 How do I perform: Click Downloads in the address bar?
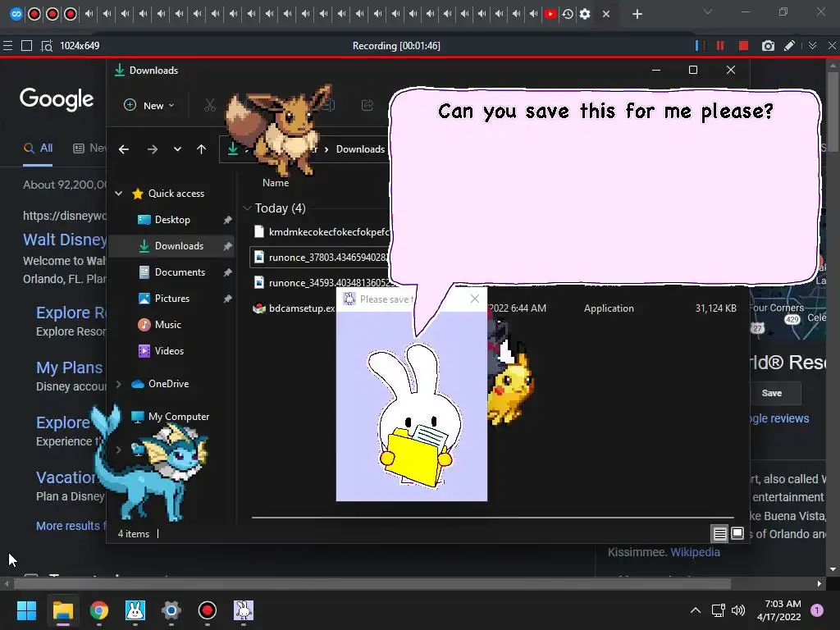360,149
